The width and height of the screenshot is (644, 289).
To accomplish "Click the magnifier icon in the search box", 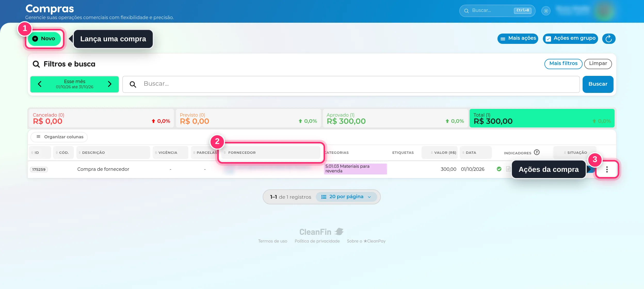I will point(133,84).
